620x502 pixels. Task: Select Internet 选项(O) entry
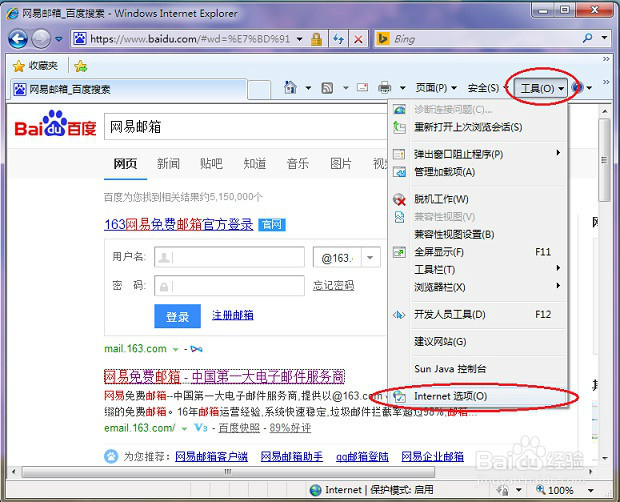coord(478,396)
